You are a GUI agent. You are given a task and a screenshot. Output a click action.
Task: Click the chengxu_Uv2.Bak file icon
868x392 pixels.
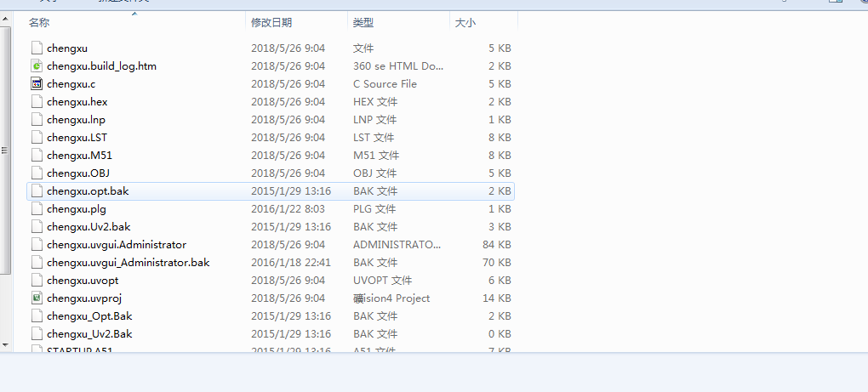point(37,334)
